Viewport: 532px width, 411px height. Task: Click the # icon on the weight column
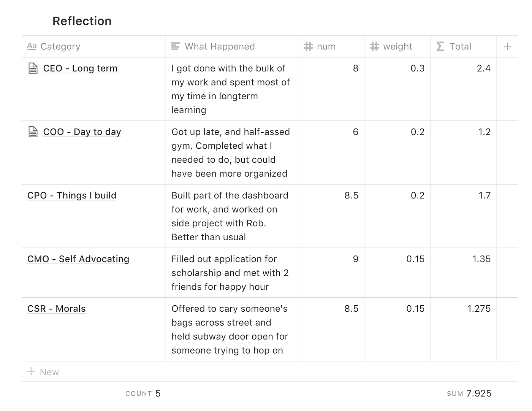[x=374, y=46]
